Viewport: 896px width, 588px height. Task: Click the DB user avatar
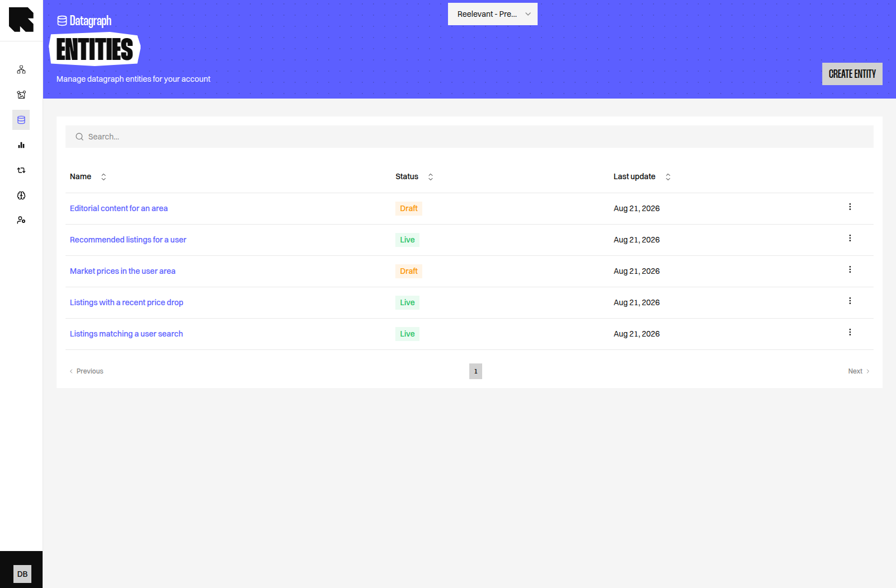coord(22,574)
